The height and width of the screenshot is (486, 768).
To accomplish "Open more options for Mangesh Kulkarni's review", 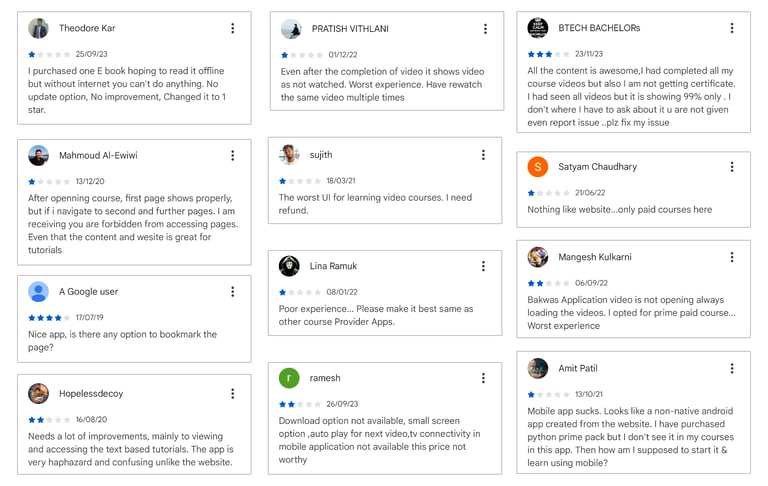I will [x=732, y=257].
